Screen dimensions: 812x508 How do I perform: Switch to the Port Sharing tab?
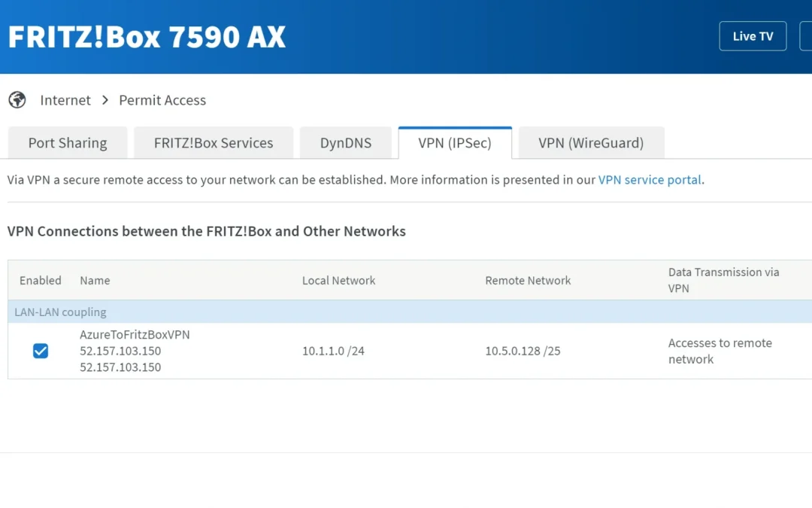point(68,143)
